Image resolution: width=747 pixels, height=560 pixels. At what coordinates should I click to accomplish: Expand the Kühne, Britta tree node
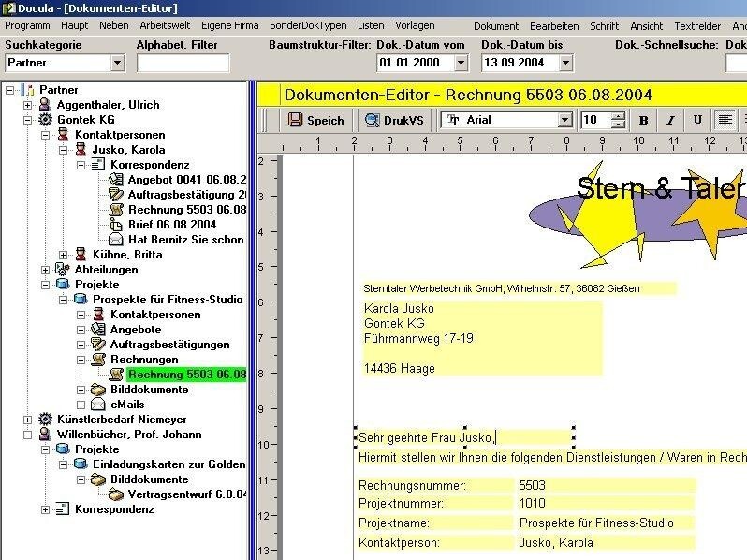[64, 255]
